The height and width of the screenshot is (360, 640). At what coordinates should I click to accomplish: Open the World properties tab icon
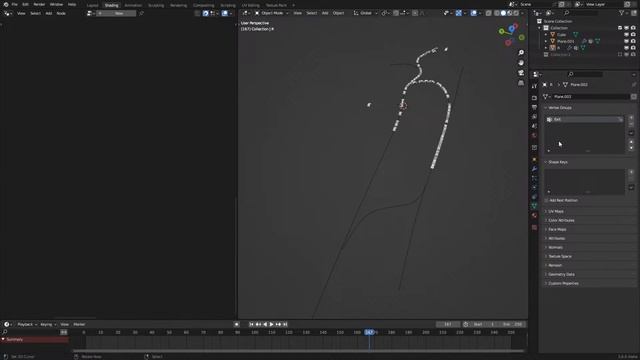(534, 136)
